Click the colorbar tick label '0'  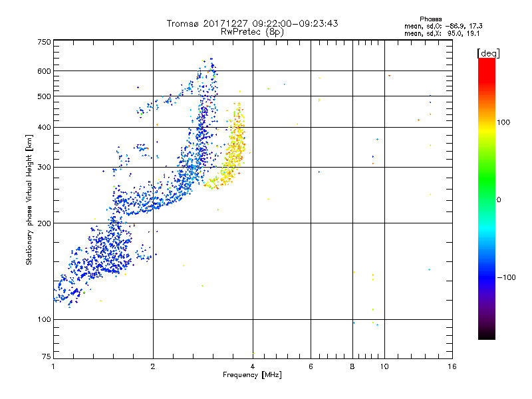499,200
